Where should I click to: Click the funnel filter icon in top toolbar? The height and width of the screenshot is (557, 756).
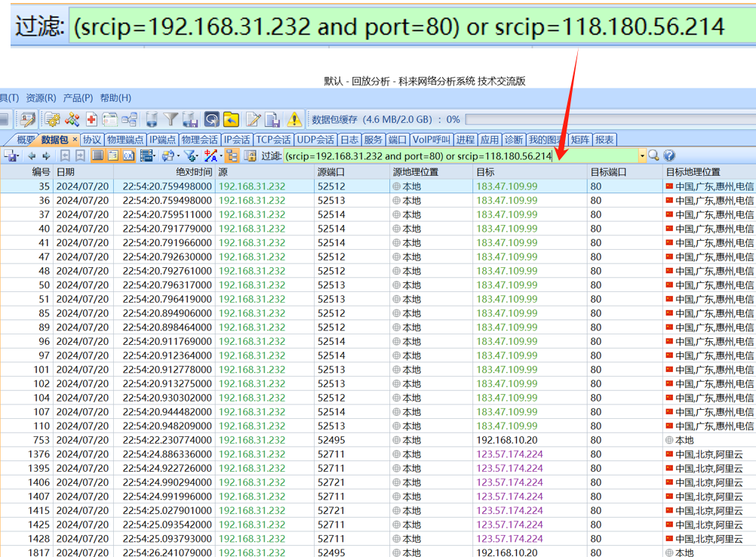(171, 119)
